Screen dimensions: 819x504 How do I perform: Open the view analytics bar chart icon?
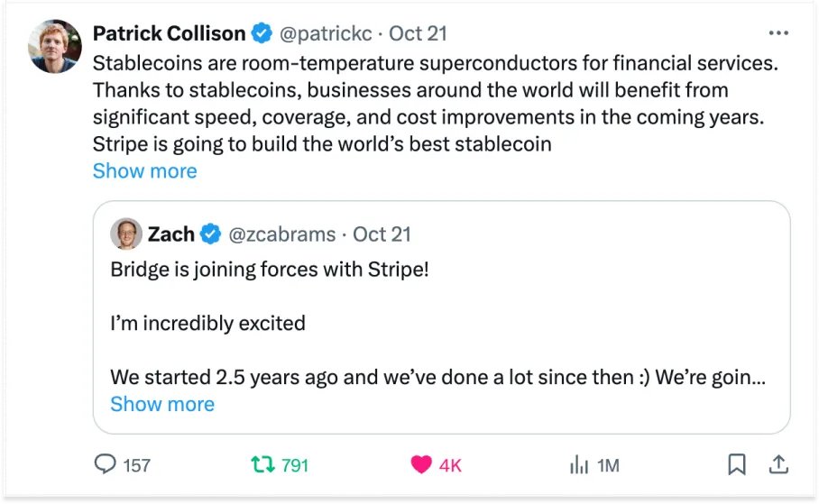(578, 464)
